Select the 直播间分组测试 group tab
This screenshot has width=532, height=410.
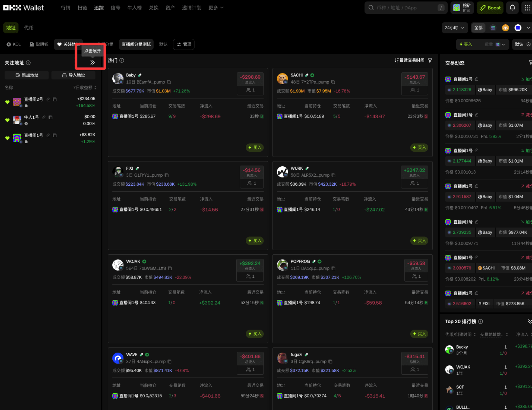coord(136,44)
